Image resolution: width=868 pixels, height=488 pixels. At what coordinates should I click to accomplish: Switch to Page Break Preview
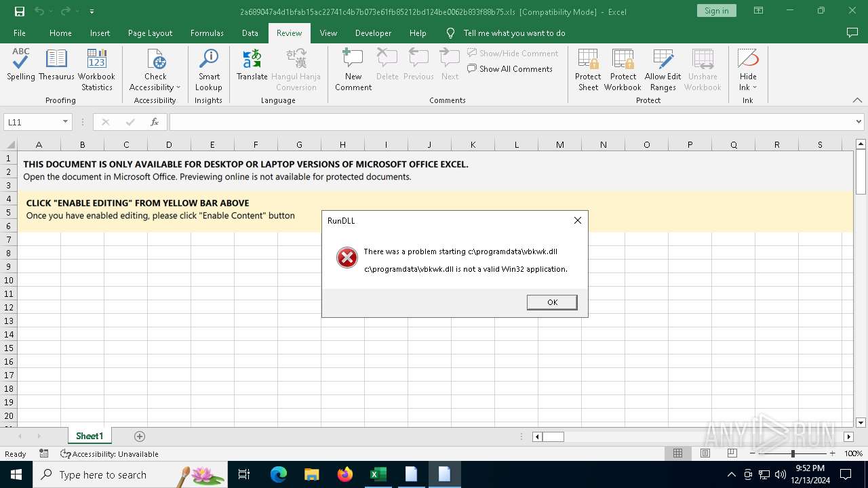point(732,453)
